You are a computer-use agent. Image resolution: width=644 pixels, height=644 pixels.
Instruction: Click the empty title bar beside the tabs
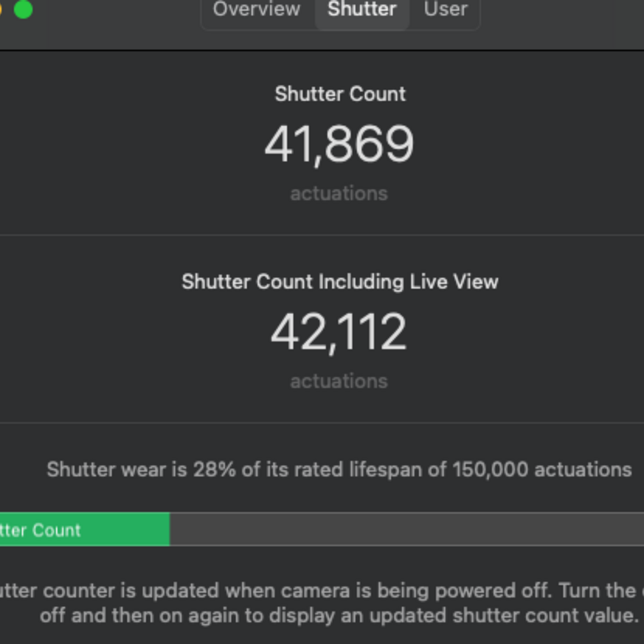(x=561, y=16)
